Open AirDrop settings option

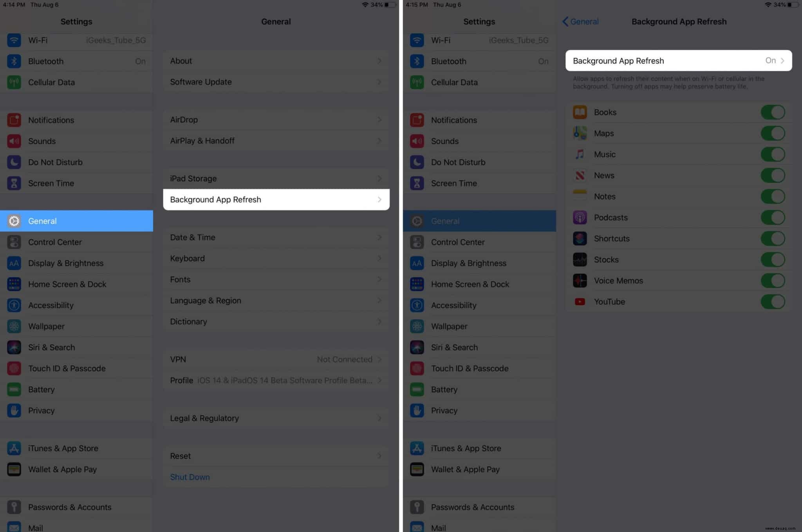click(x=275, y=119)
